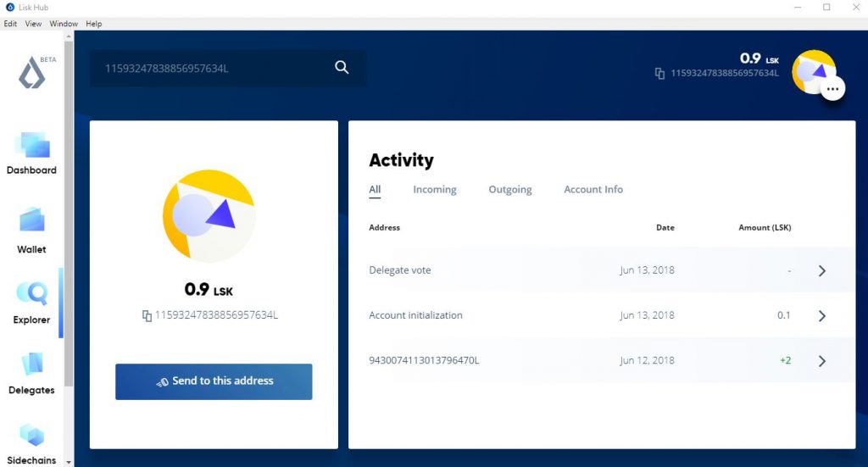This screenshot has width=868, height=467.
Task: Click the sidebar scroll down arrow
Action: [x=69, y=462]
